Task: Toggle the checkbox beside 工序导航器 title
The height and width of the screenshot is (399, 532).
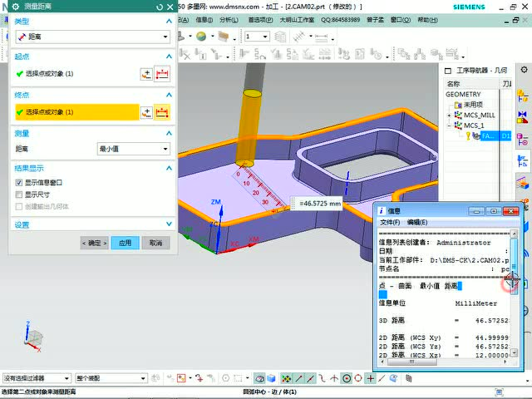Action: click(448, 71)
